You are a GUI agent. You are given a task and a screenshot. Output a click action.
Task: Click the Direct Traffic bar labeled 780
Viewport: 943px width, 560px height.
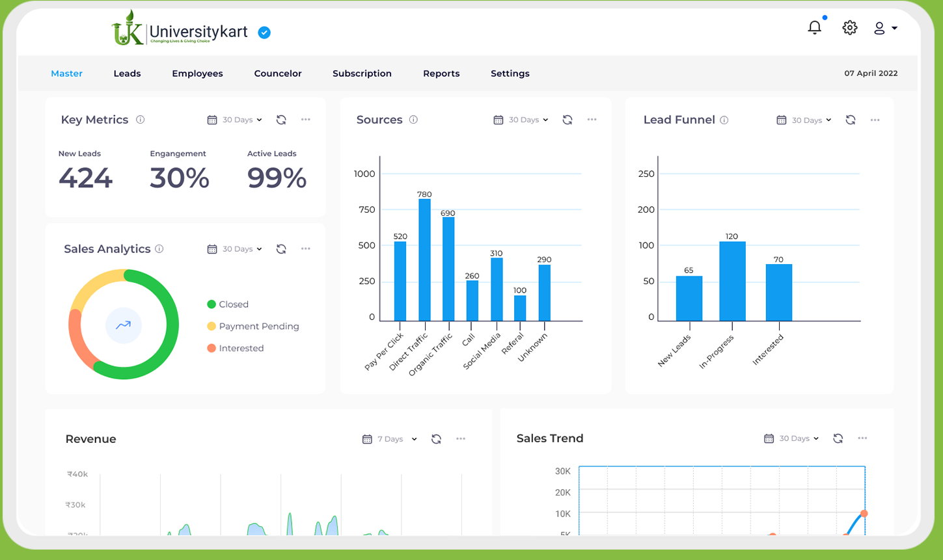coord(424,260)
